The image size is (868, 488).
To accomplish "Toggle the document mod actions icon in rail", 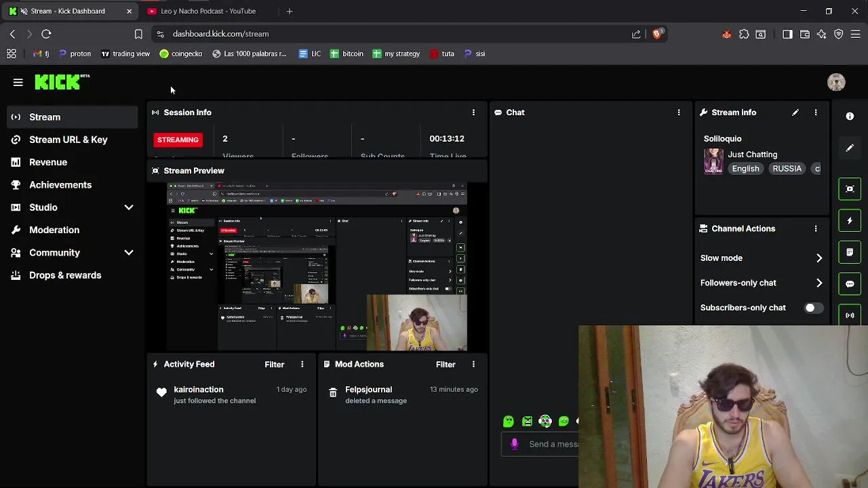I will pos(850,252).
